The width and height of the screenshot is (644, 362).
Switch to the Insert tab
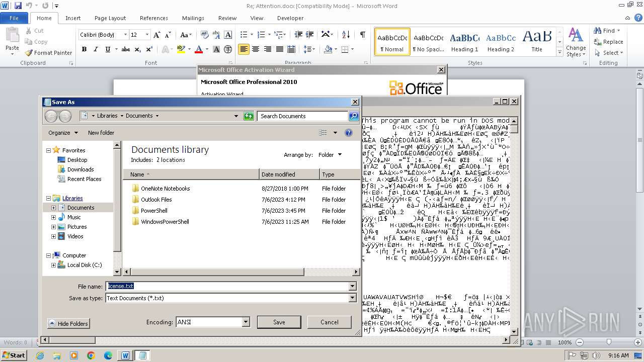73,18
